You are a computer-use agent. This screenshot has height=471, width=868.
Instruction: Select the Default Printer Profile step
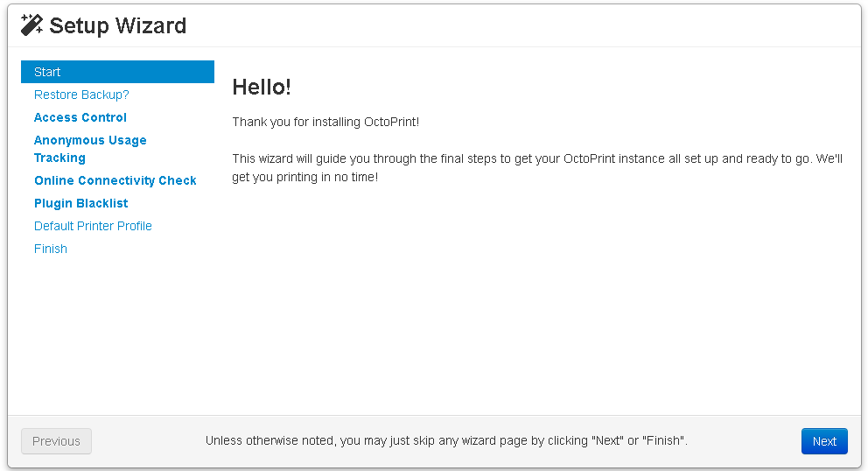pos(93,226)
